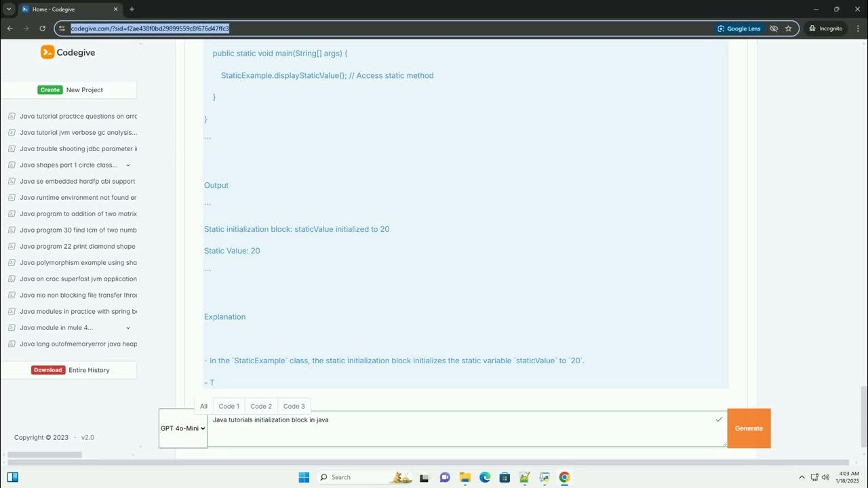Image resolution: width=868 pixels, height=488 pixels.
Task: Click the green checkmark in prompt box
Action: coord(719,420)
